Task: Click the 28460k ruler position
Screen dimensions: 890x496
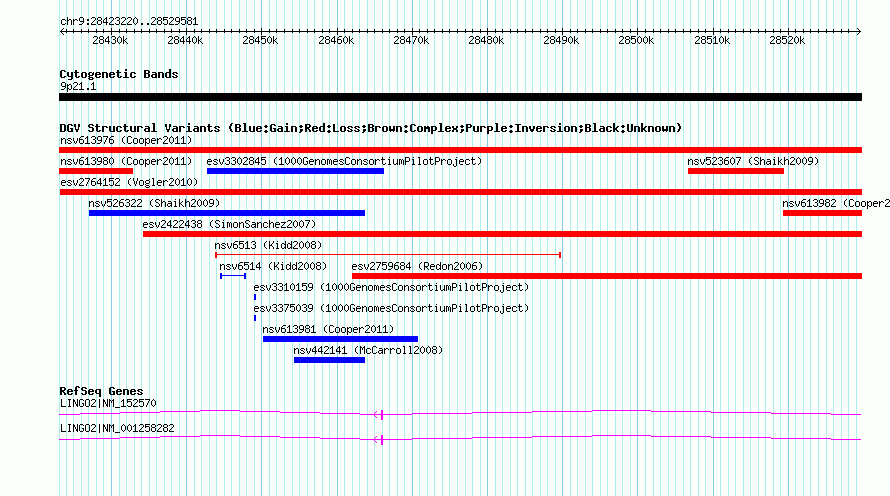Action: tap(336, 40)
